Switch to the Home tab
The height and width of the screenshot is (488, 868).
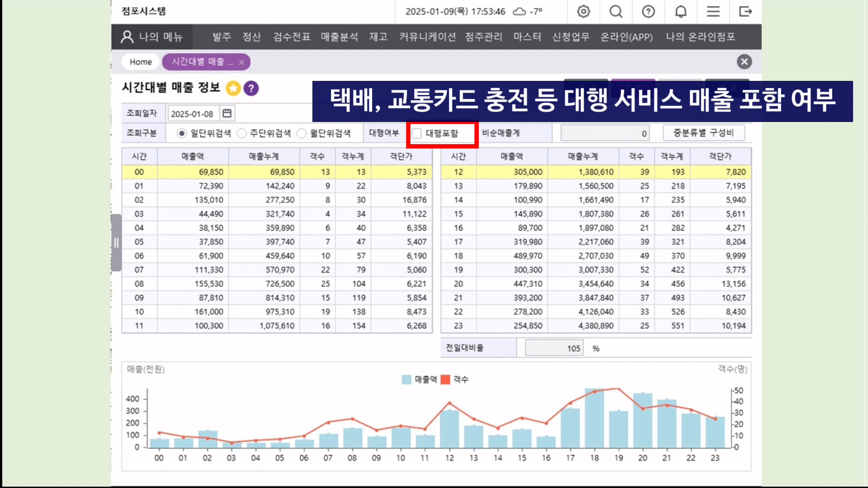141,62
